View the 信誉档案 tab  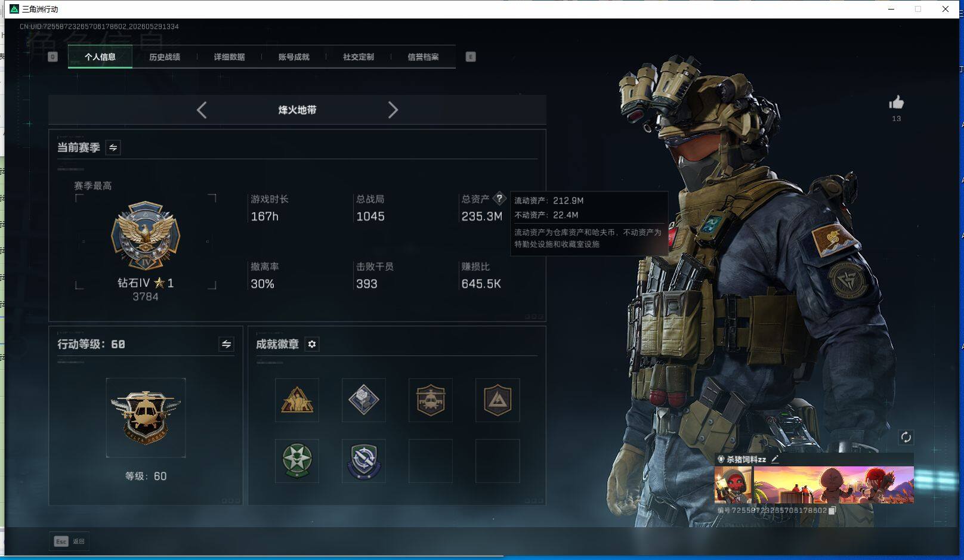tap(423, 57)
